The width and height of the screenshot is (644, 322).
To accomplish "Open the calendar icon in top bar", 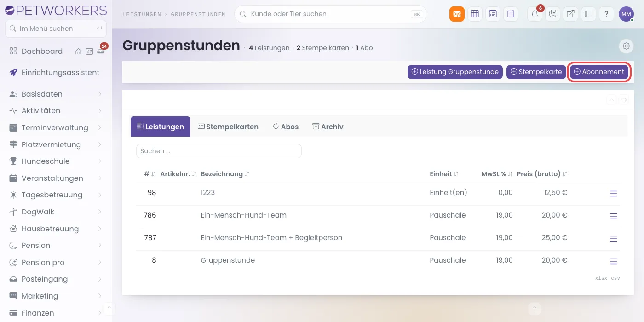I will pyautogui.click(x=493, y=14).
